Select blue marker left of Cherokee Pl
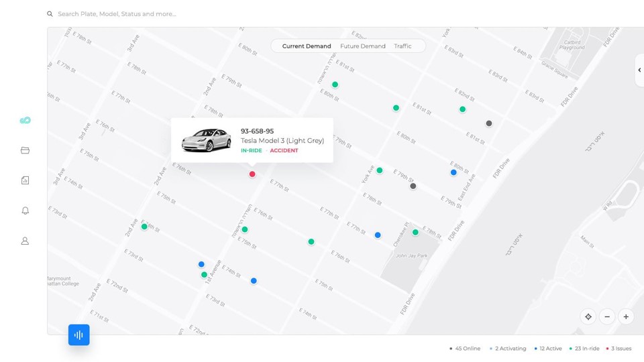 coord(378,235)
